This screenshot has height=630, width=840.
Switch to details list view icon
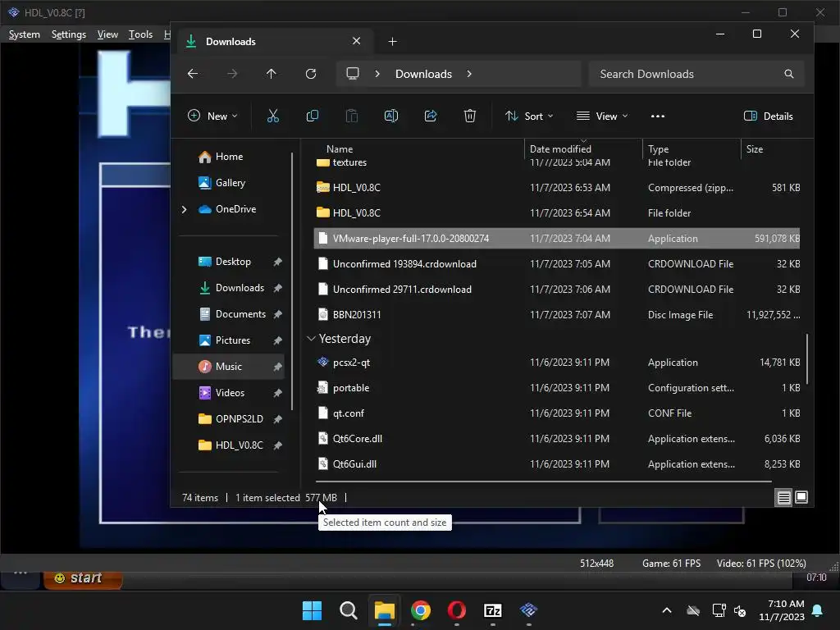coord(783,498)
